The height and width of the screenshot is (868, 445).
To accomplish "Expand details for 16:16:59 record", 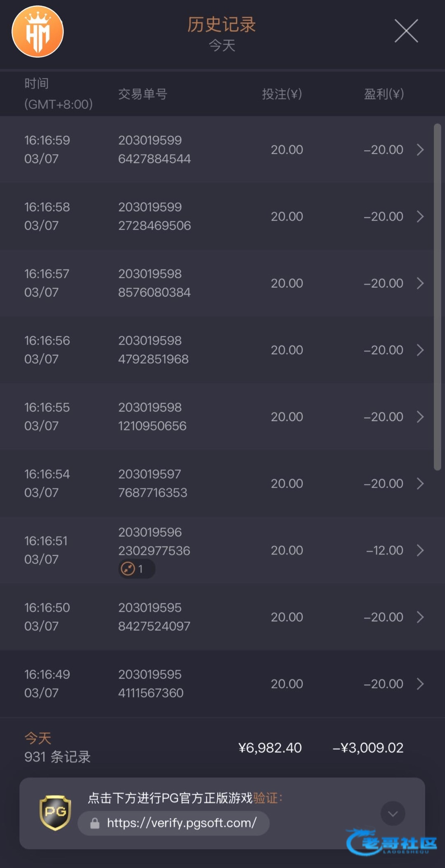I will click(x=420, y=150).
